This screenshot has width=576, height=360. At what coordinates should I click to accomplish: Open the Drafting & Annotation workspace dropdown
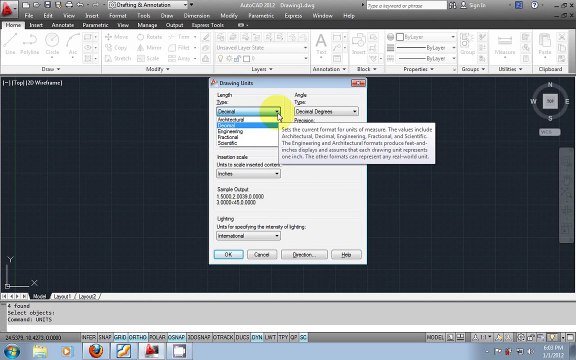(x=148, y=5)
